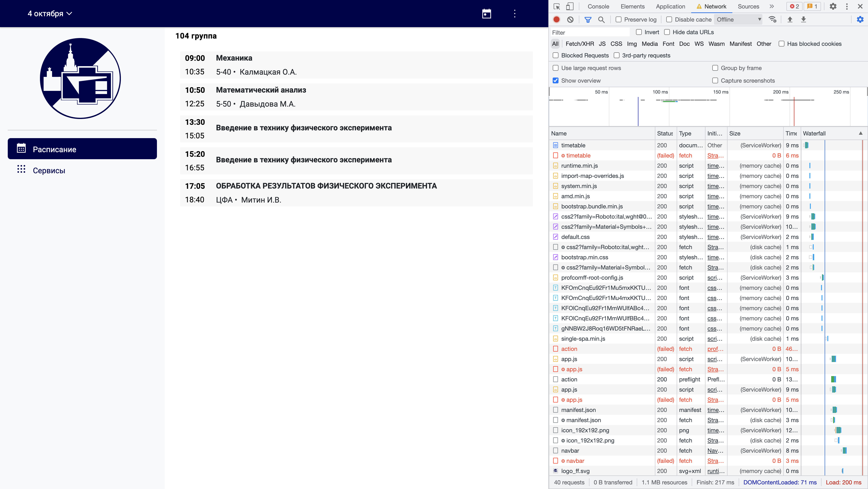Enable the Disable cache checkbox

click(669, 20)
